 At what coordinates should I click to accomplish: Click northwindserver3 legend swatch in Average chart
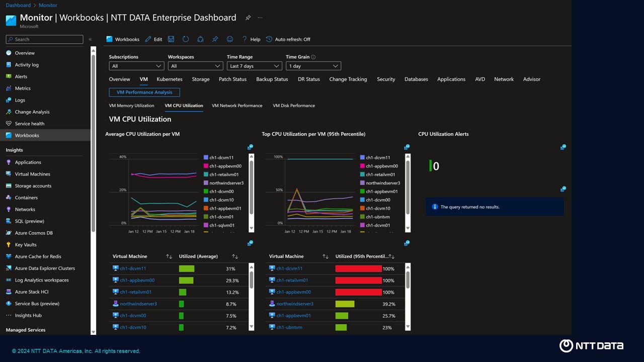tap(206, 183)
